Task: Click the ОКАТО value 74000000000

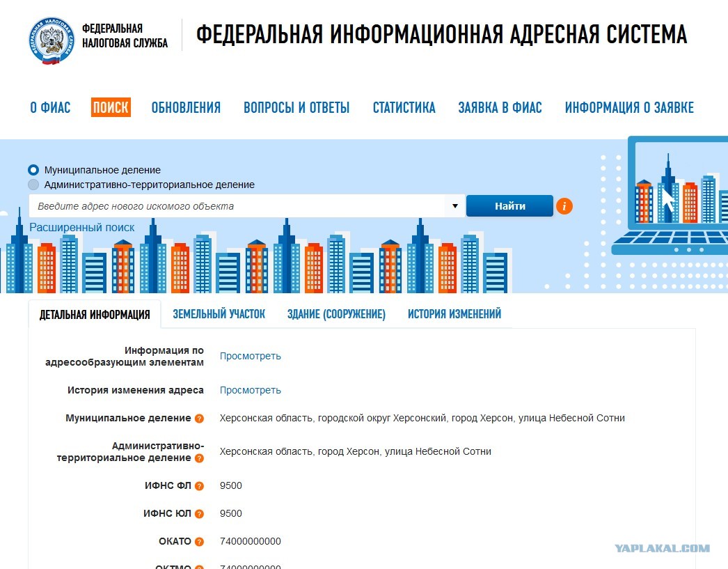Action: point(251,542)
